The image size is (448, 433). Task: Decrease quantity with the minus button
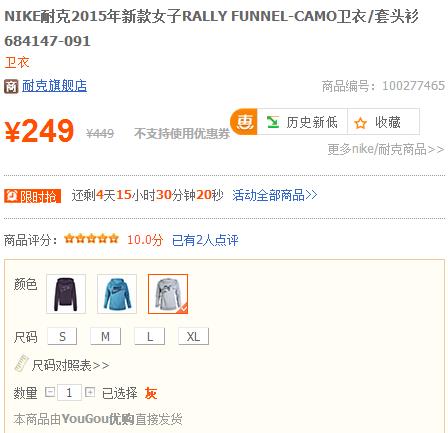[50, 392]
